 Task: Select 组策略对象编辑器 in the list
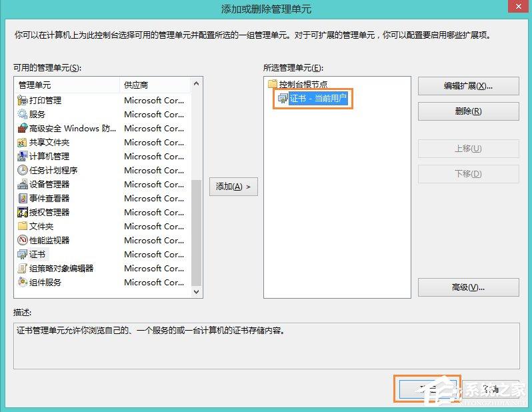click(61, 268)
